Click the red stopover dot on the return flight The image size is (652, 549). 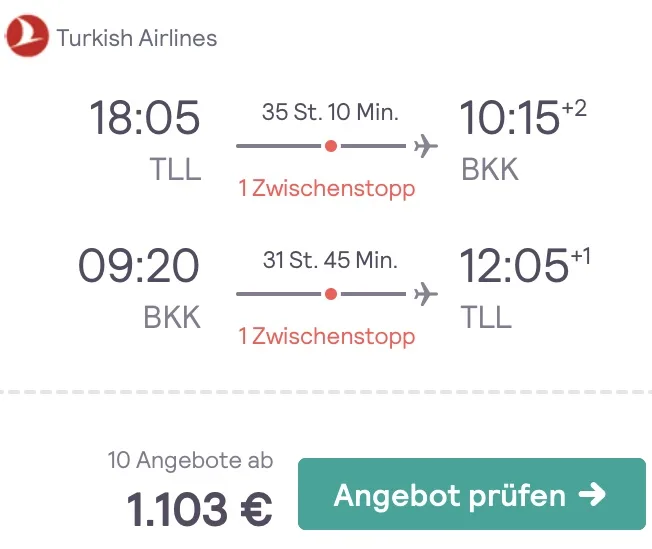pos(331,294)
